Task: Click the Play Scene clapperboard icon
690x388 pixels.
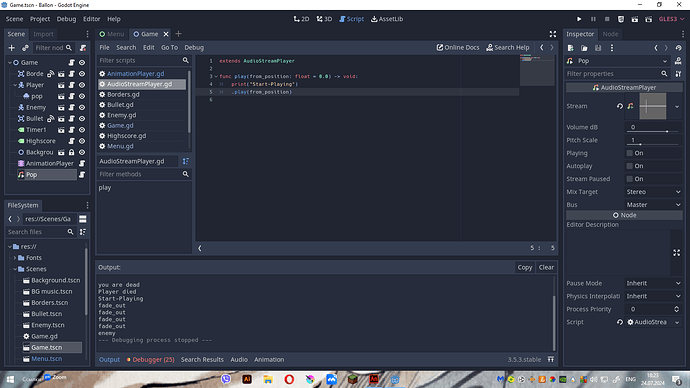Action: [x=635, y=19]
